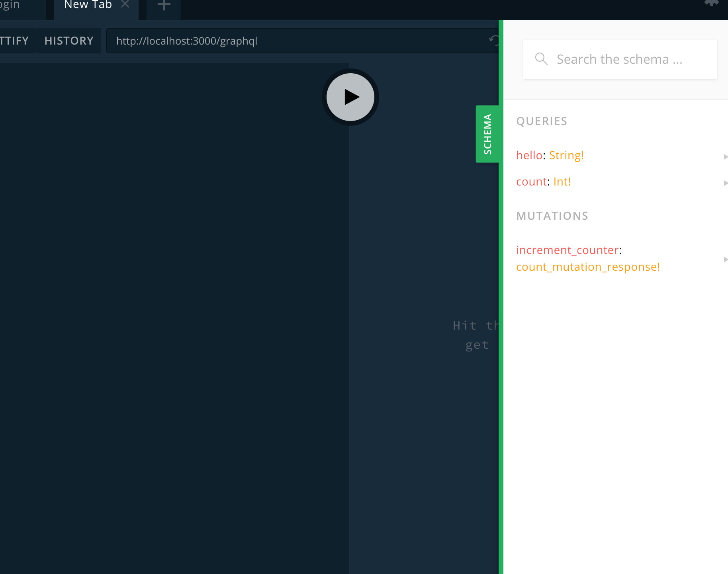Click the search magnifier icon in schema panel
728x574 pixels.
(x=541, y=59)
